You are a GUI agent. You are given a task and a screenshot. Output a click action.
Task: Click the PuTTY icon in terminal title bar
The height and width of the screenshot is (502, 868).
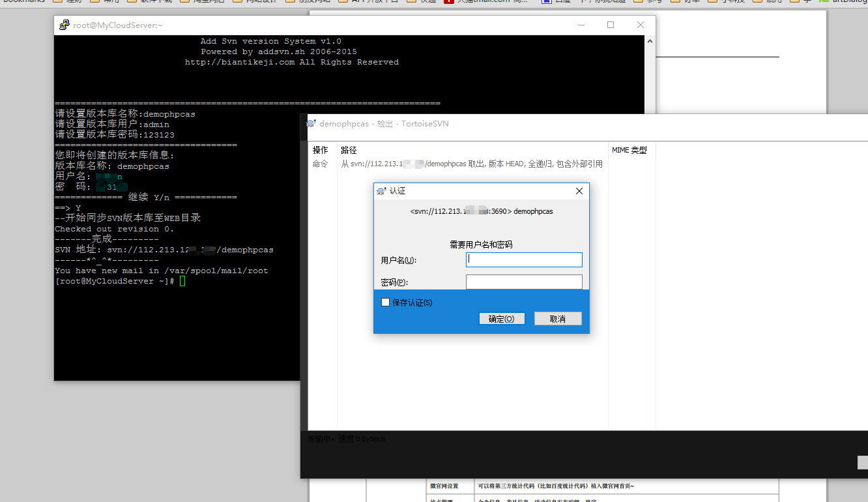tap(65, 25)
